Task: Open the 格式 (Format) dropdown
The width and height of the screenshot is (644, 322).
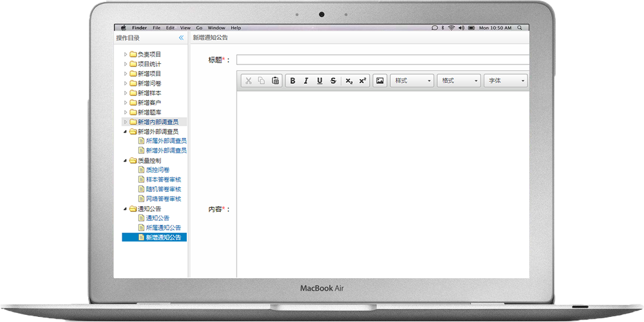Action: pos(459,81)
